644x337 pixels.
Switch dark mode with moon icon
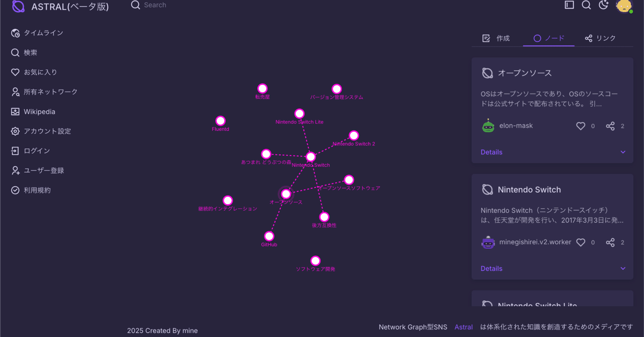point(604,5)
